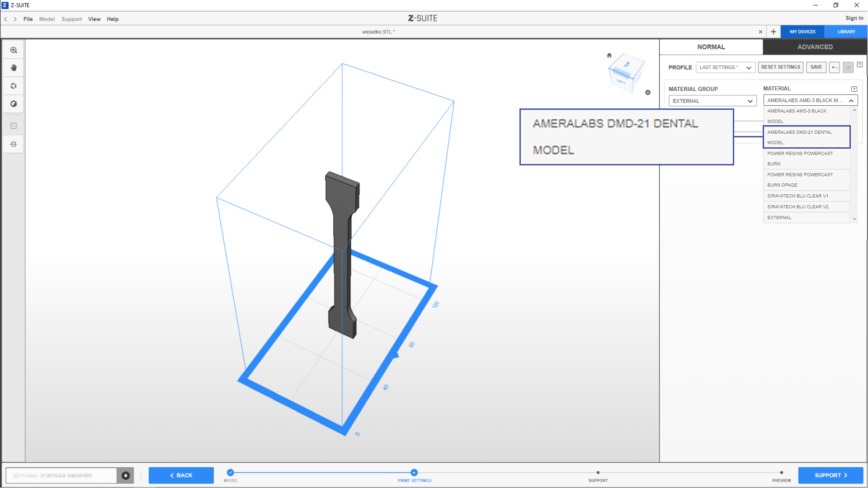Choose Ameralabs DMD-21 Dental Model material
The height and width of the screenshot is (488, 868).
[x=806, y=137]
